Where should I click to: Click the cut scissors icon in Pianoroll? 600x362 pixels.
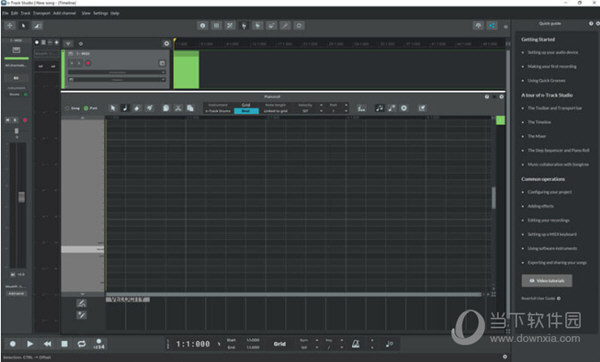coord(178,108)
